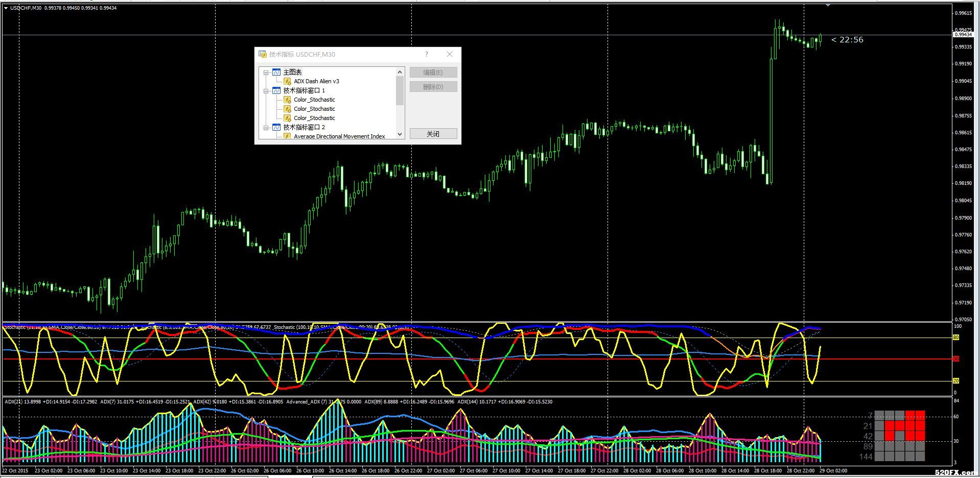Click the '89' row label in ADX dashboard

pos(868,446)
